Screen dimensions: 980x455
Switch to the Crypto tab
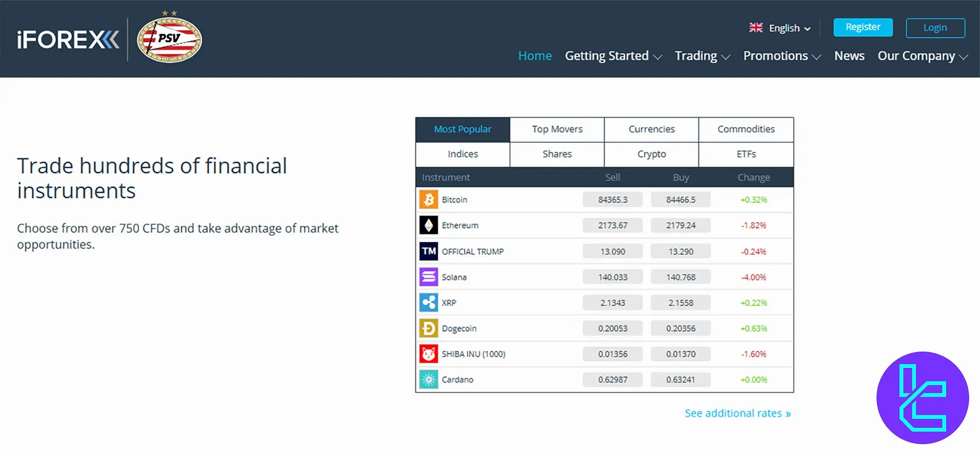coord(652,155)
